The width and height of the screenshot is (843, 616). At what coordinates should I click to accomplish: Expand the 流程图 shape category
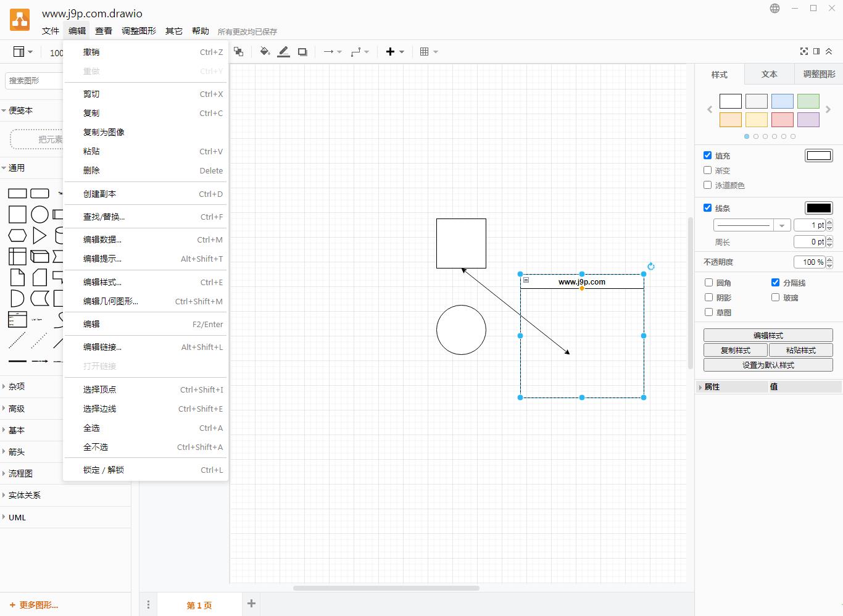(x=65, y=473)
